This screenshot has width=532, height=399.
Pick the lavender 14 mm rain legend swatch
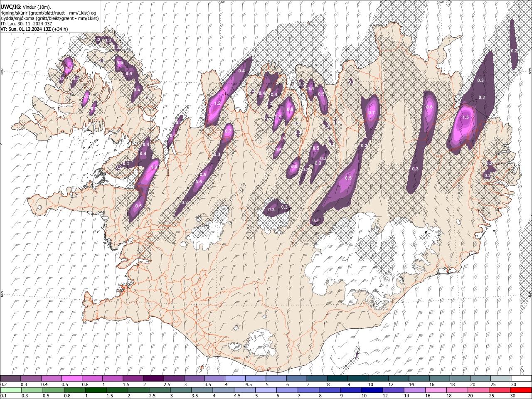click(x=414, y=390)
